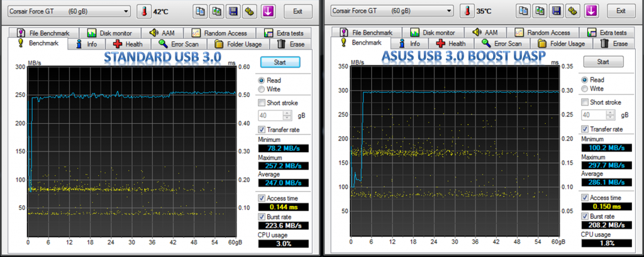Open Corsair Force GT drive dropdown, left window
644x257 pixels.
[x=126, y=11]
